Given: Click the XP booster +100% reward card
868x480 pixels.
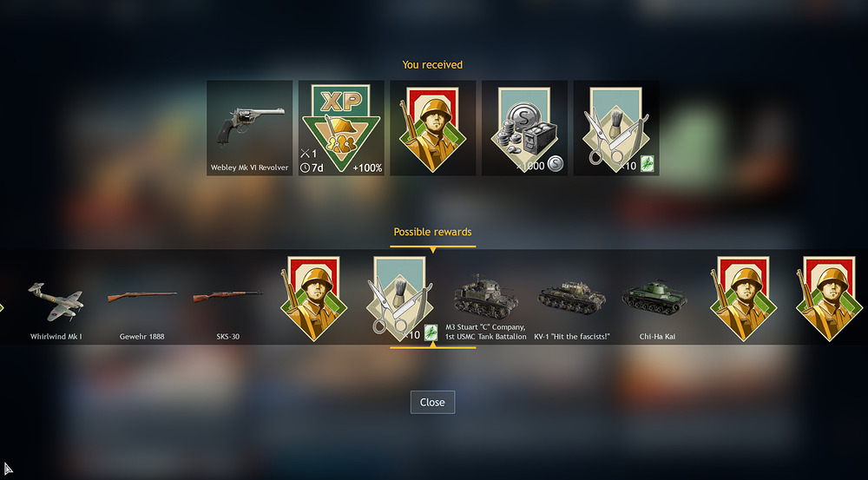Looking at the screenshot, I should click(341, 128).
